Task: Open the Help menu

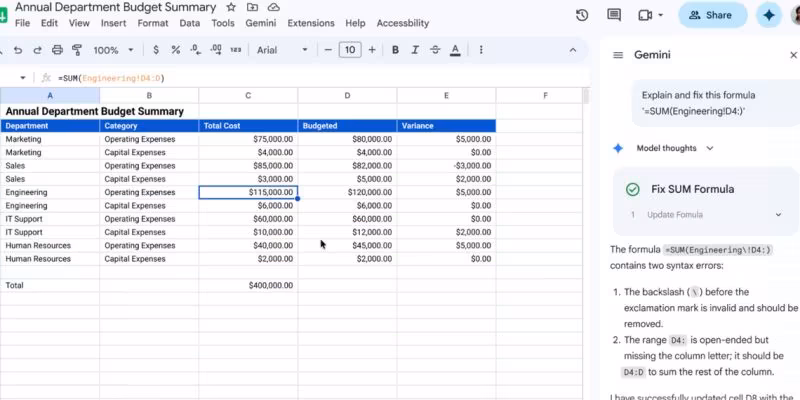Action: click(x=355, y=23)
